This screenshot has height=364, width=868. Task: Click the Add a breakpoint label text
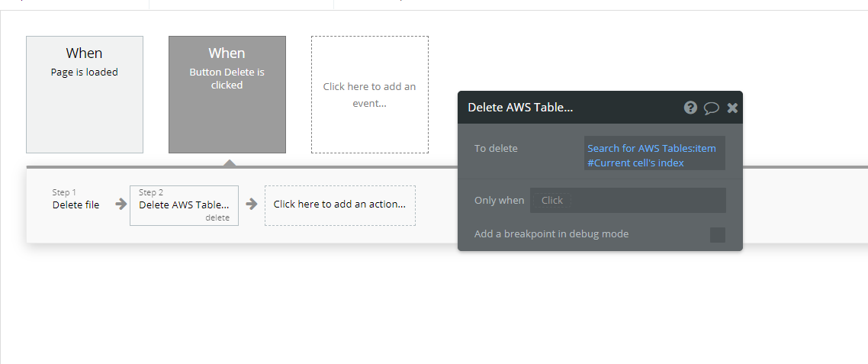(551, 234)
